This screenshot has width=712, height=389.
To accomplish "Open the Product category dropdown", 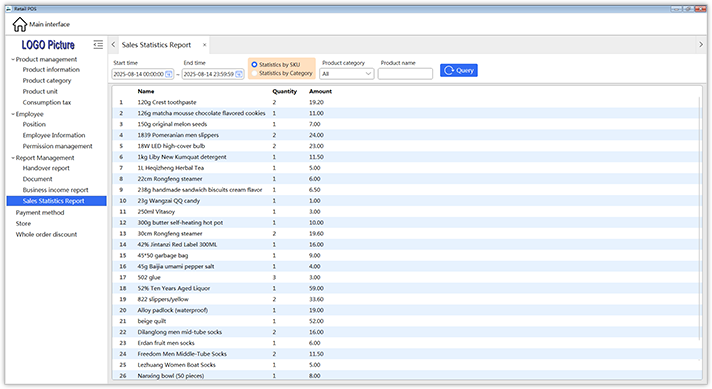I will click(347, 74).
